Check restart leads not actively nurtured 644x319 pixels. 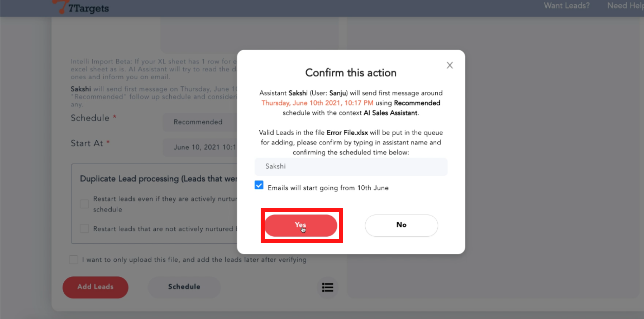click(85, 229)
